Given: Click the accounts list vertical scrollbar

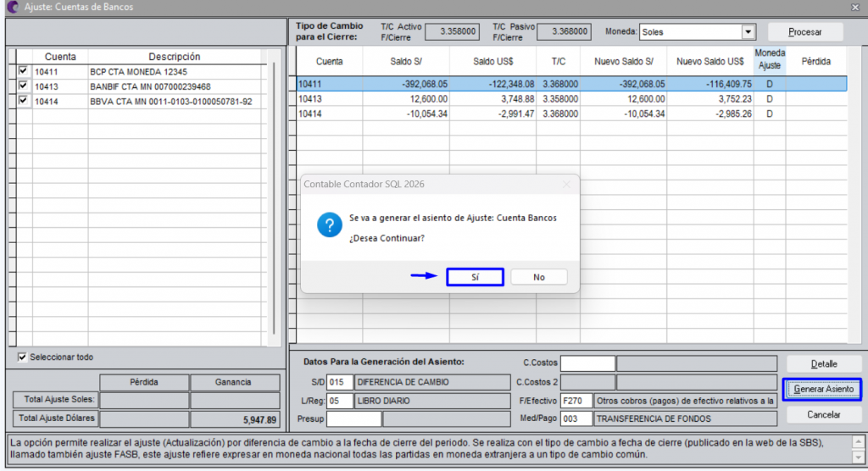Looking at the screenshot, I should 274,198.
